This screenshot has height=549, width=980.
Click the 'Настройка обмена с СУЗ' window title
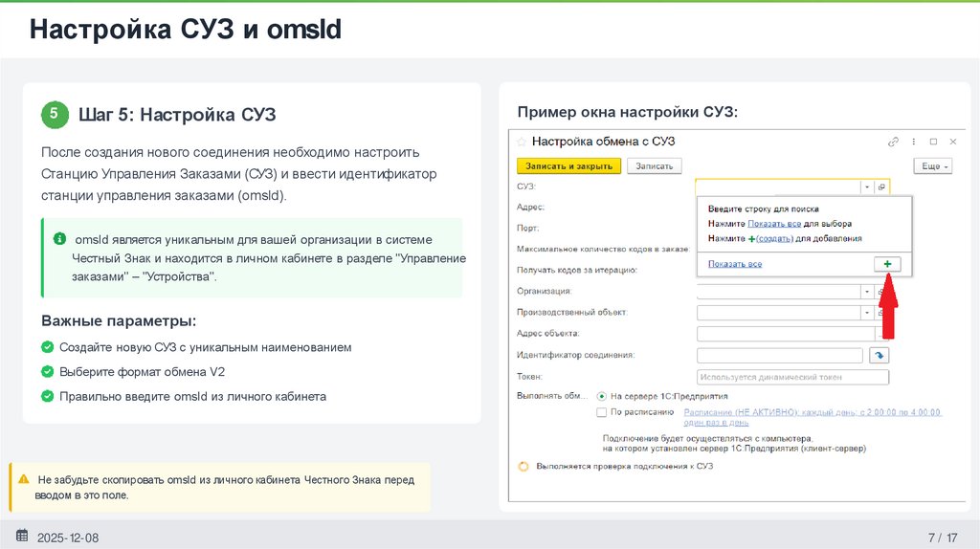pos(603,142)
